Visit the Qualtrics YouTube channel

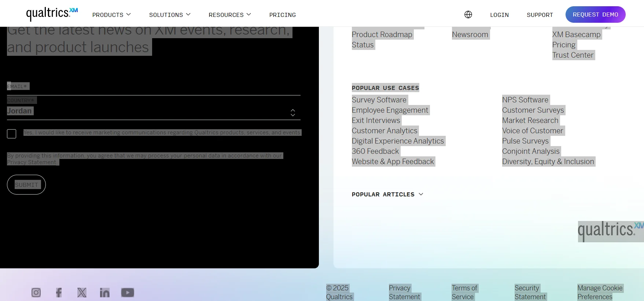click(x=128, y=293)
